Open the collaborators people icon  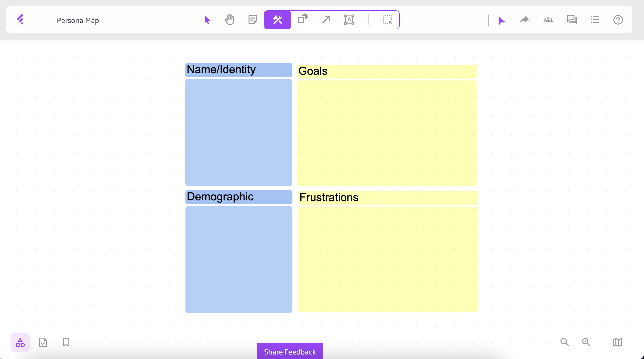coord(548,20)
